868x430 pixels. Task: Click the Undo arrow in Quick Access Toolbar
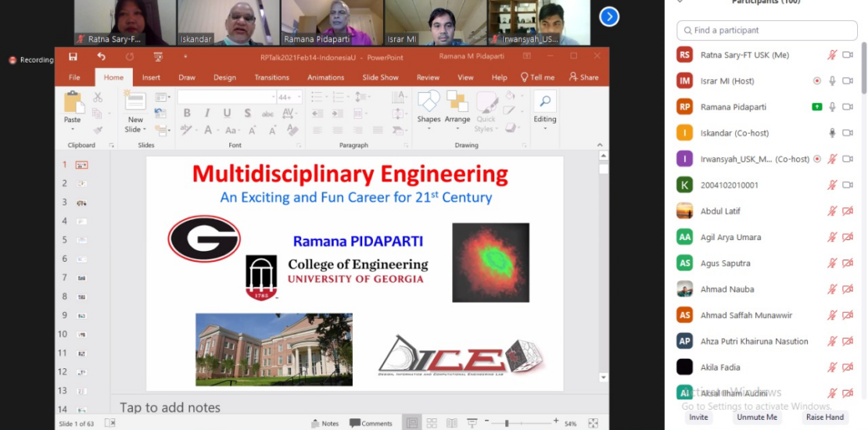point(101,56)
